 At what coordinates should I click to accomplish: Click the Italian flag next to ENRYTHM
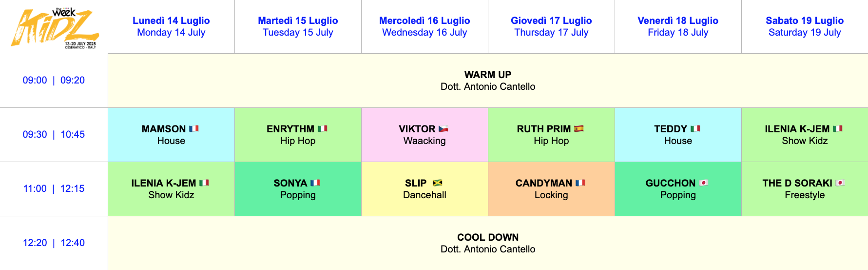tap(323, 129)
